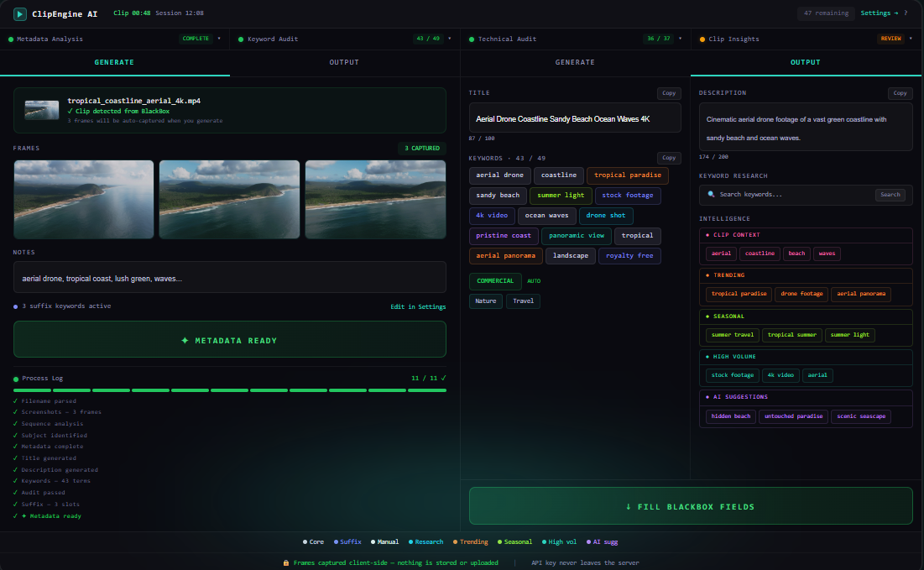
Task: Click the Process Log progress bar
Action: (230, 390)
